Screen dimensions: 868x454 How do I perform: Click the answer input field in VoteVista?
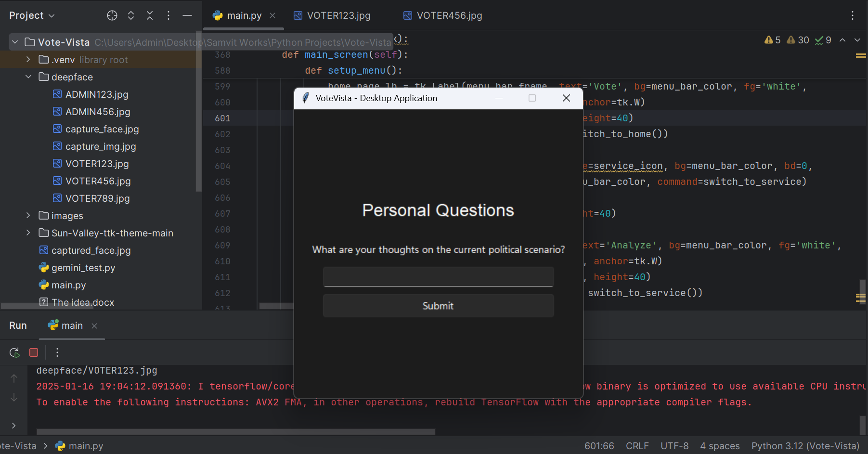click(438, 277)
